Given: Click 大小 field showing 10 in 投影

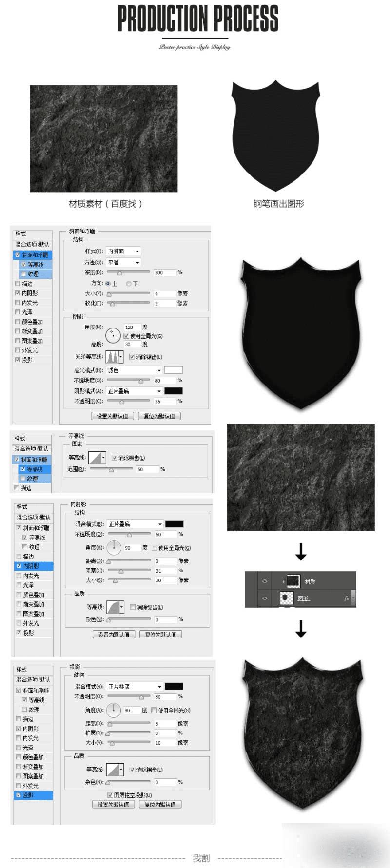Looking at the screenshot, I should pos(165,743).
